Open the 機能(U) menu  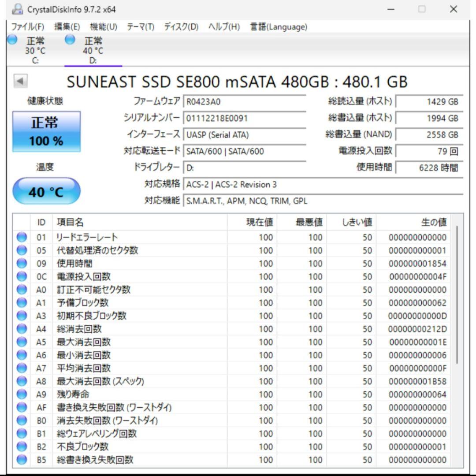(x=103, y=27)
